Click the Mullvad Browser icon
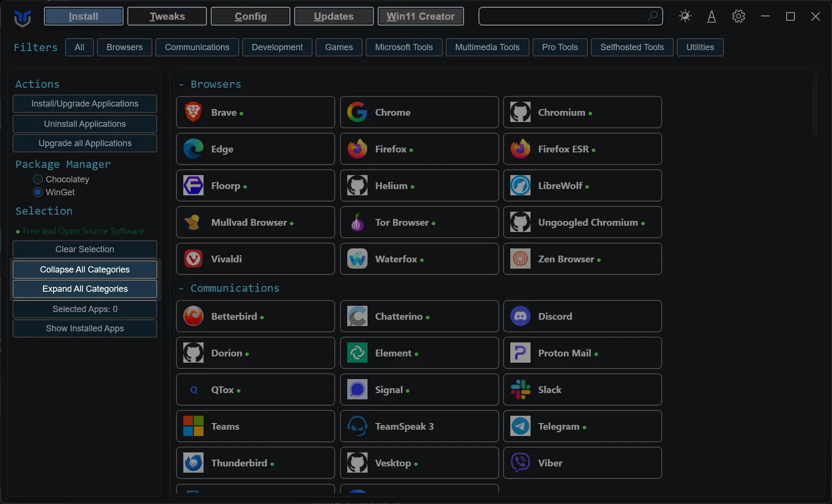Viewport: 832px width, 504px height. point(193,222)
